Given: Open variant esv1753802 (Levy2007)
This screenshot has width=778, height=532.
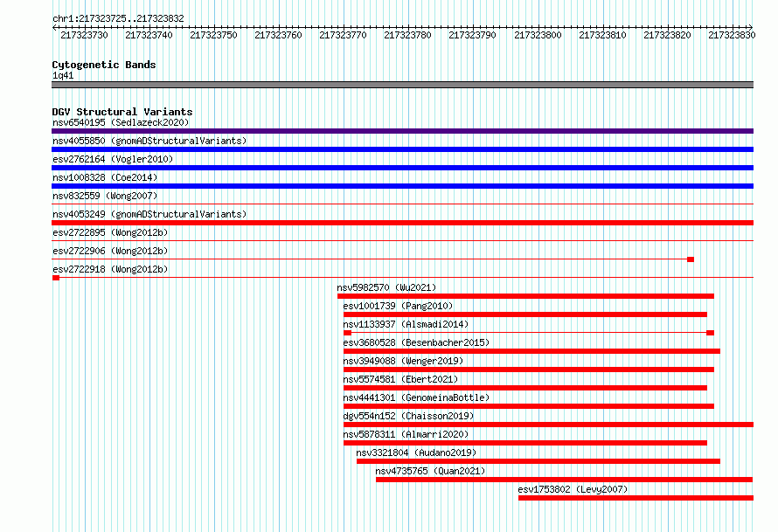Looking at the screenshot, I should coord(573,489).
